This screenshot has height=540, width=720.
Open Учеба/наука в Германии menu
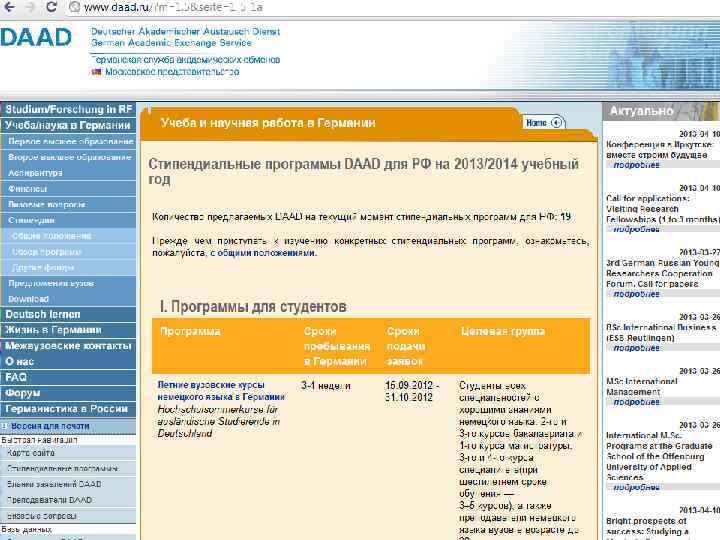click(x=68, y=125)
